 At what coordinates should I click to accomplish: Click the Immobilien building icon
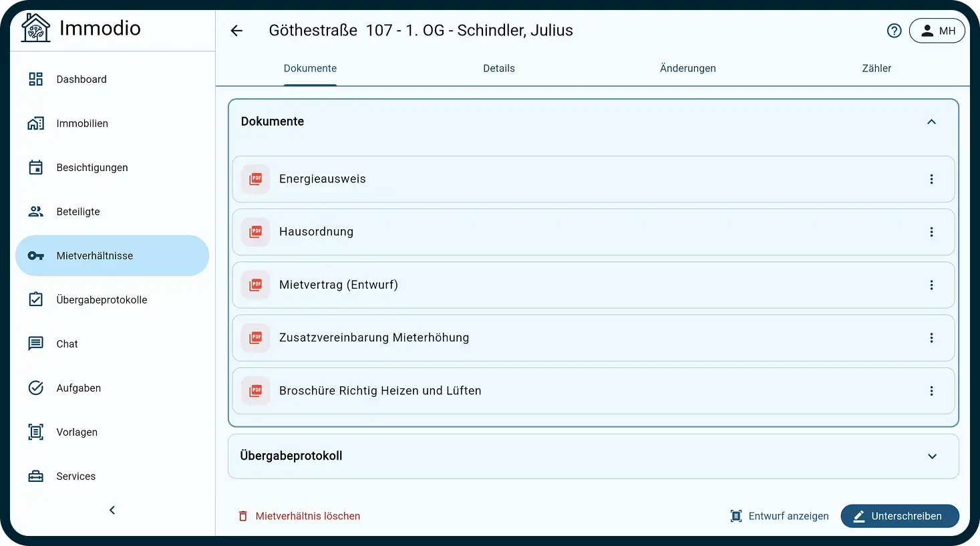pos(35,124)
